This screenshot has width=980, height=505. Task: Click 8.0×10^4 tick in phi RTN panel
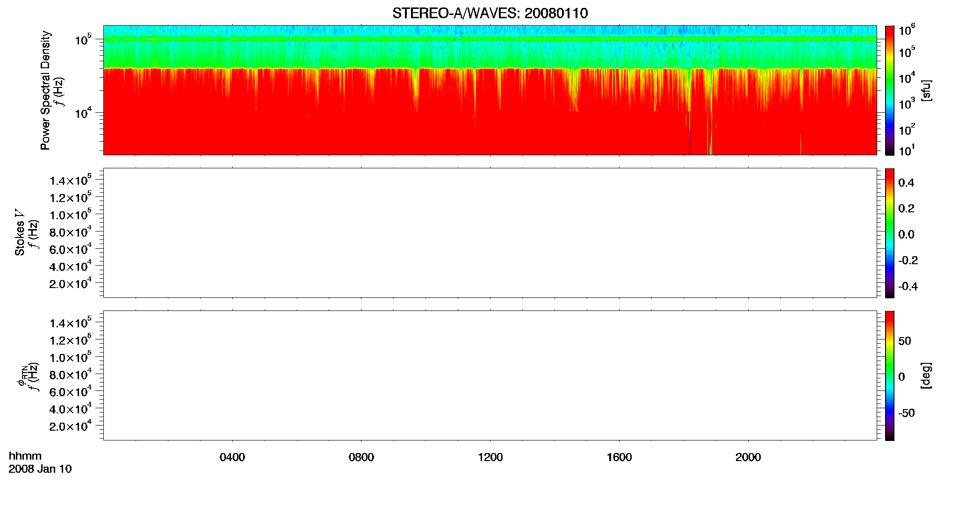71,375
